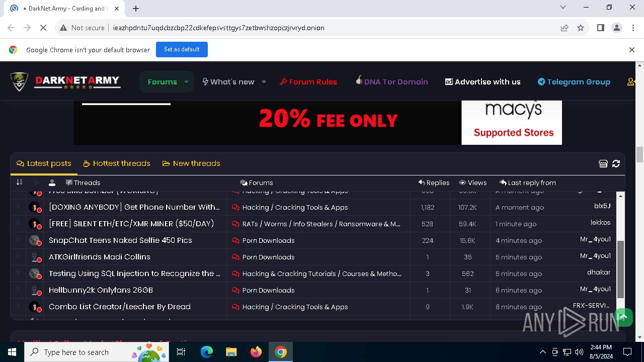Dismiss the default browser notification bar
The width and height of the screenshot is (644, 362).
coord(632,49)
